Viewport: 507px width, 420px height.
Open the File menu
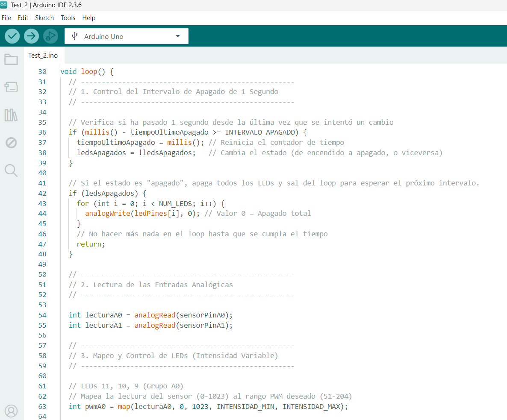tap(6, 18)
